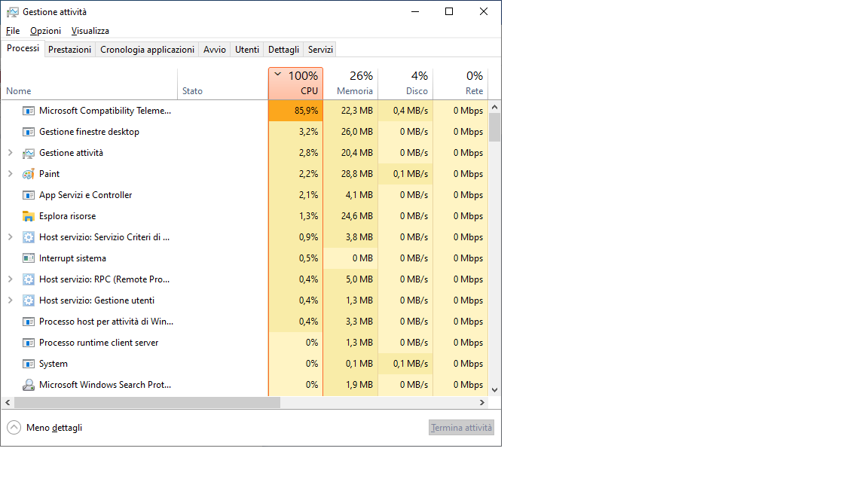Screen dimensions: 868x488
Task: Expand Host servizio: Servizio Criteri di group
Action: (10, 236)
